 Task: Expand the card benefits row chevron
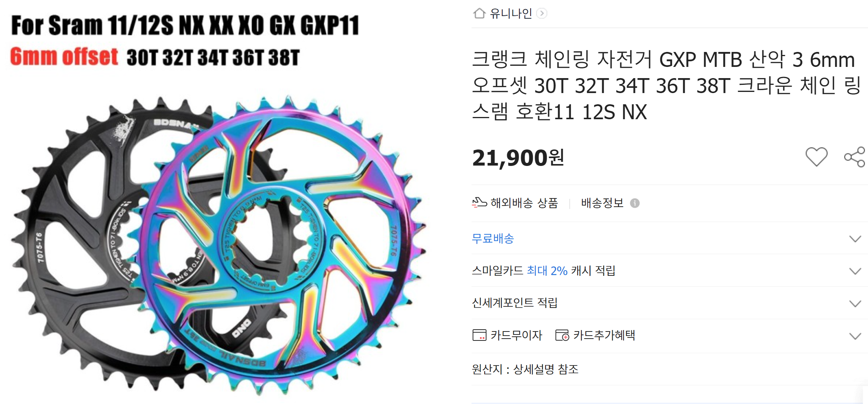855,336
